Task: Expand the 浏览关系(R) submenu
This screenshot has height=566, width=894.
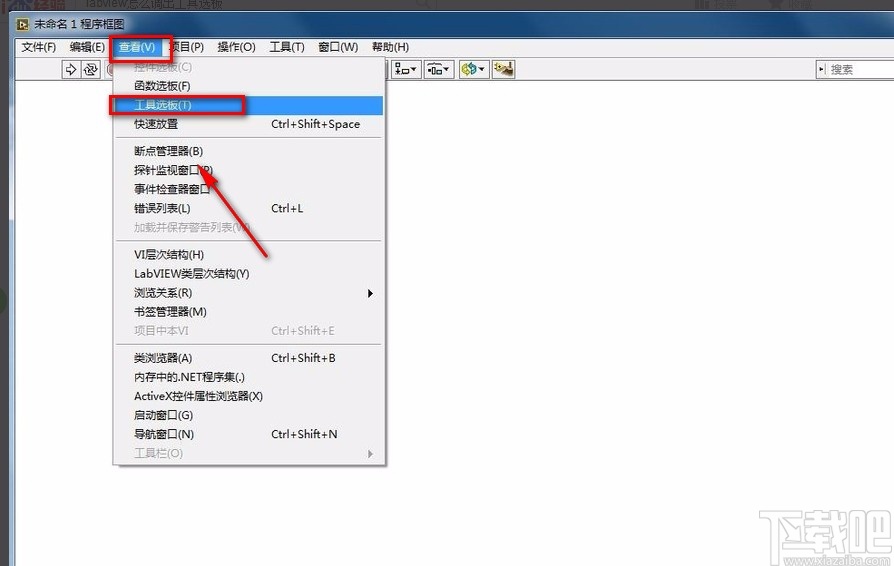Action: coord(249,293)
